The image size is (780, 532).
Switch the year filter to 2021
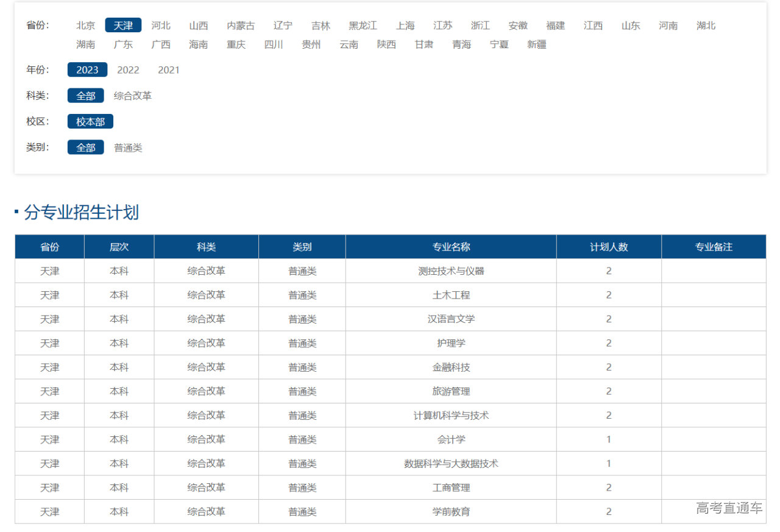(x=169, y=70)
